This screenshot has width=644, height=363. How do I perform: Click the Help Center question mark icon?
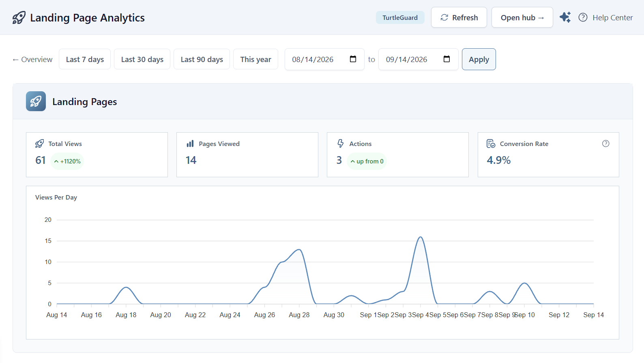pyautogui.click(x=583, y=17)
